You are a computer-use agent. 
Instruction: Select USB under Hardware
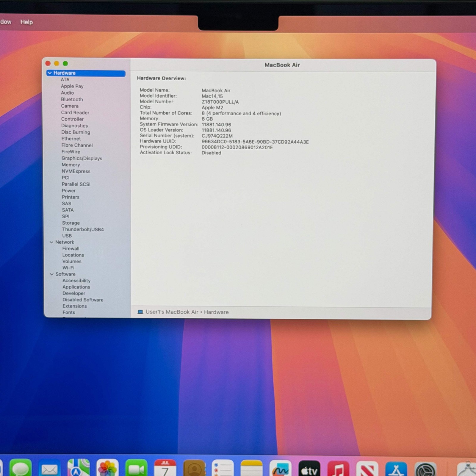[x=67, y=236]
